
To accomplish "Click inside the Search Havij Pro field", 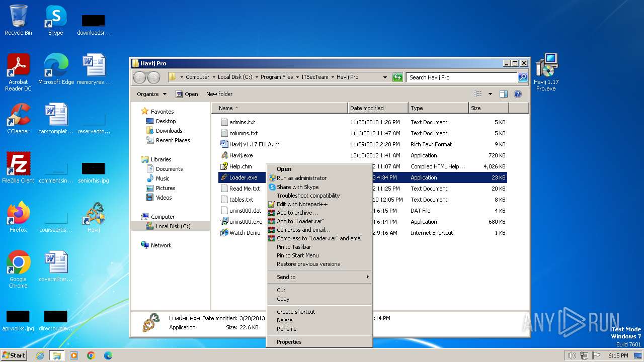I will click(x=461, y=77).
